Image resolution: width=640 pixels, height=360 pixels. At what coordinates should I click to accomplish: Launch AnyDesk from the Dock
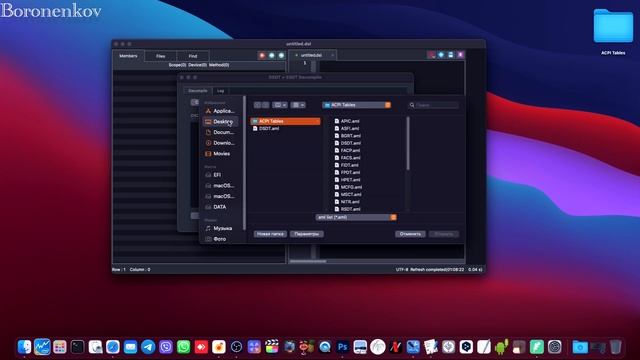[x=201, y=347]
